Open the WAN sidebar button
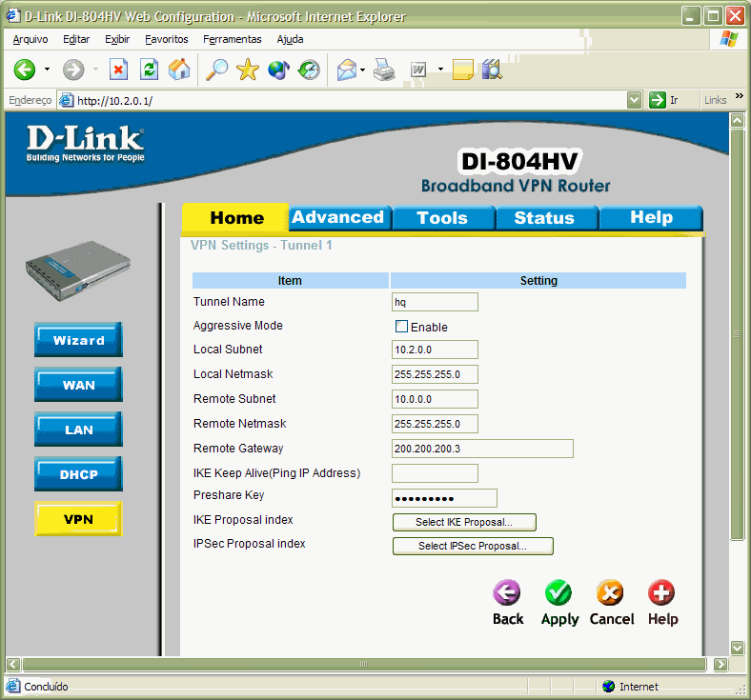 click(78, 385)
